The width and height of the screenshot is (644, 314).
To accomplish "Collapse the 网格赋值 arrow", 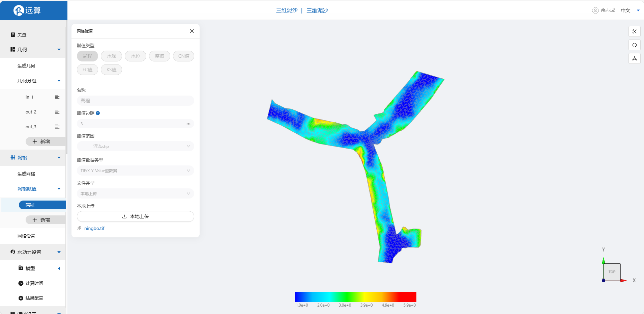I will 59,189.
